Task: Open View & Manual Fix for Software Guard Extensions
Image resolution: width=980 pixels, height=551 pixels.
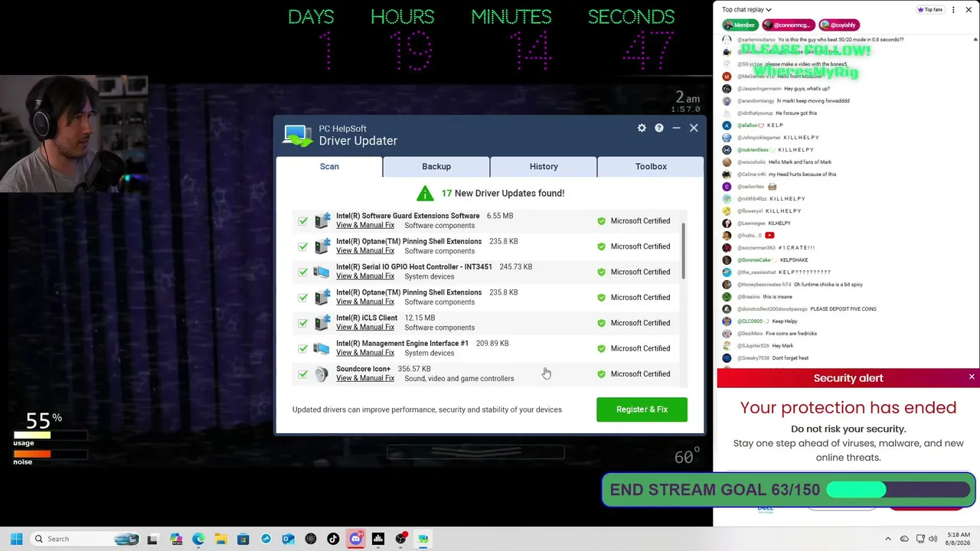Action: [365, 225]
